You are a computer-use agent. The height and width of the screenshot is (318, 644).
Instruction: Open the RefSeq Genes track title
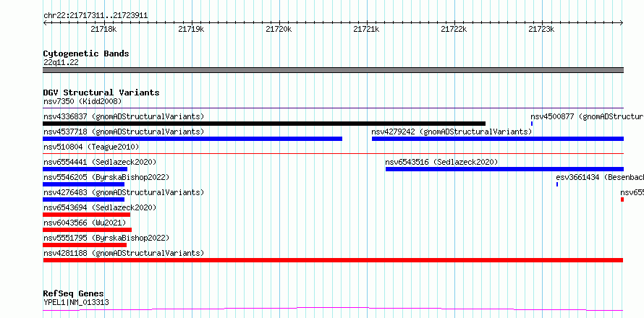pyautogui.click(x=74, y=294)
